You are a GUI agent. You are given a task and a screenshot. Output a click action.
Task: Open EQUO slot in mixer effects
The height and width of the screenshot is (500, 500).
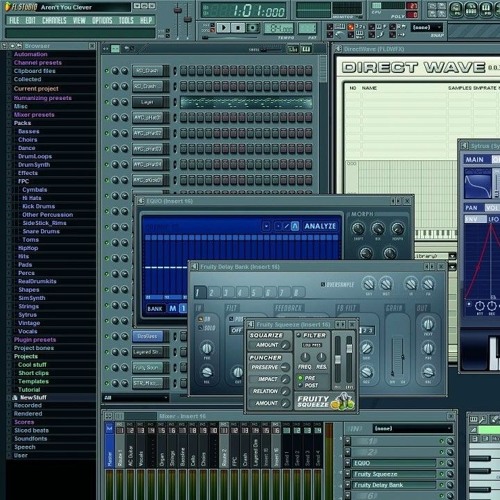pos(394,463)
